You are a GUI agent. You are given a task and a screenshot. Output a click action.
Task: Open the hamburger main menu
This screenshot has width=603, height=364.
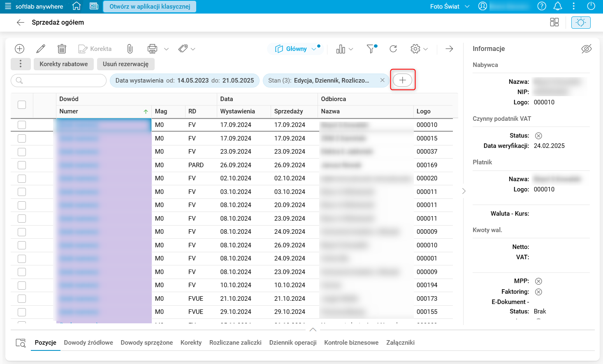tap(8, 7)
